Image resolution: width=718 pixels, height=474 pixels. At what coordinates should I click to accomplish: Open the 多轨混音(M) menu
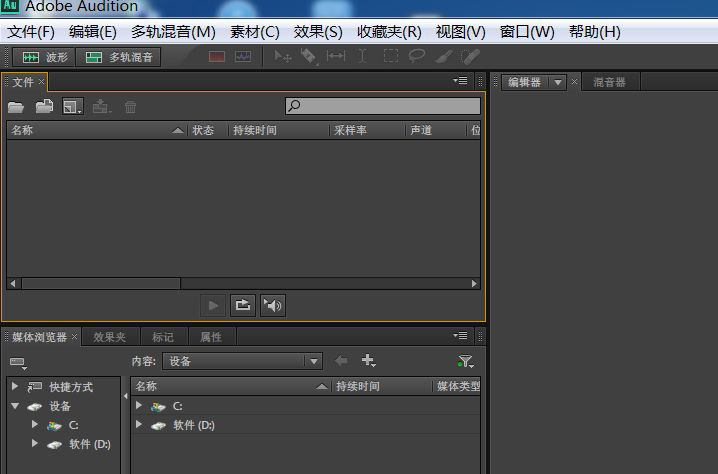tap(173, 32)
